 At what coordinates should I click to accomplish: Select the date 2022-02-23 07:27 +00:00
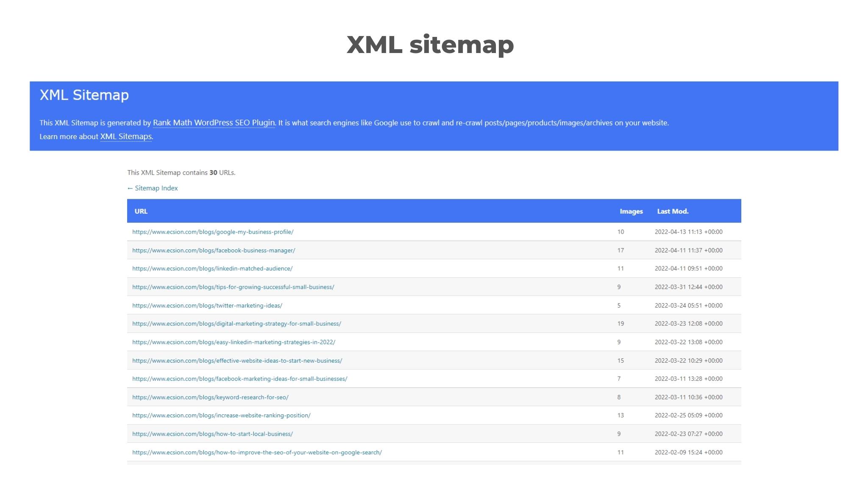(688, 434)
